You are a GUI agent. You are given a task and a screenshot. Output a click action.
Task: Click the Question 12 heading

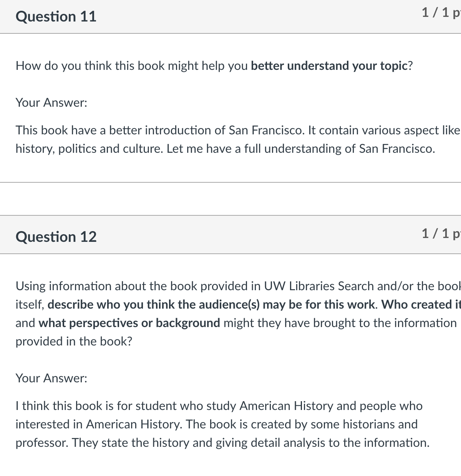[x=56, y=236]
